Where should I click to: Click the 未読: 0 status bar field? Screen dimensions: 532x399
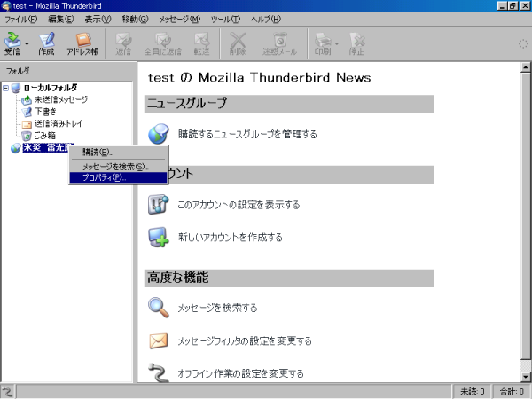point(473,392)
